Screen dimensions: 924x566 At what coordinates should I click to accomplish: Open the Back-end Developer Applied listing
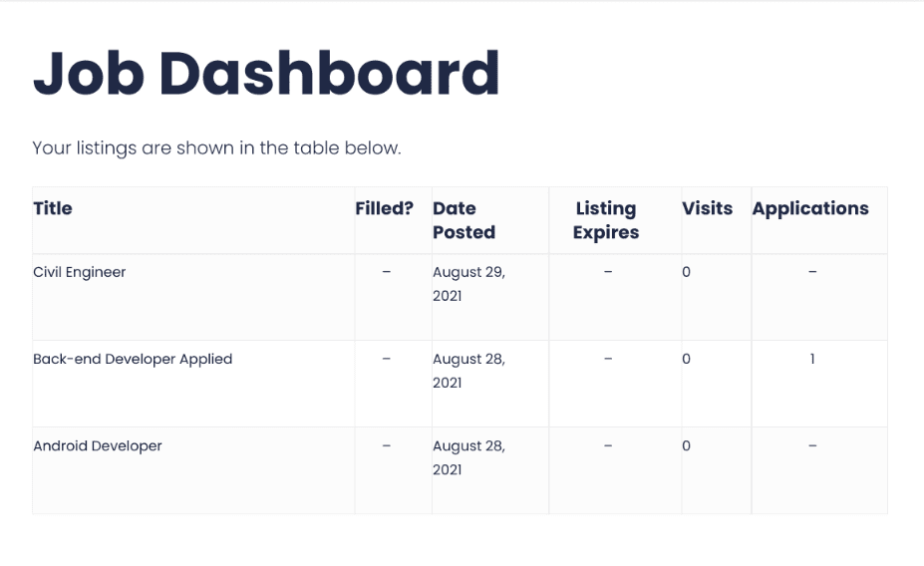[133, 360]
